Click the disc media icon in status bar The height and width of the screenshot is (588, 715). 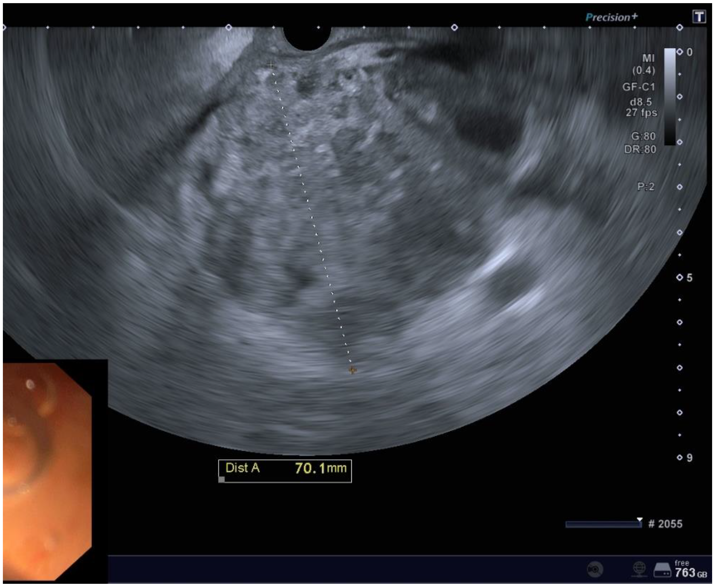pos(595,569)
